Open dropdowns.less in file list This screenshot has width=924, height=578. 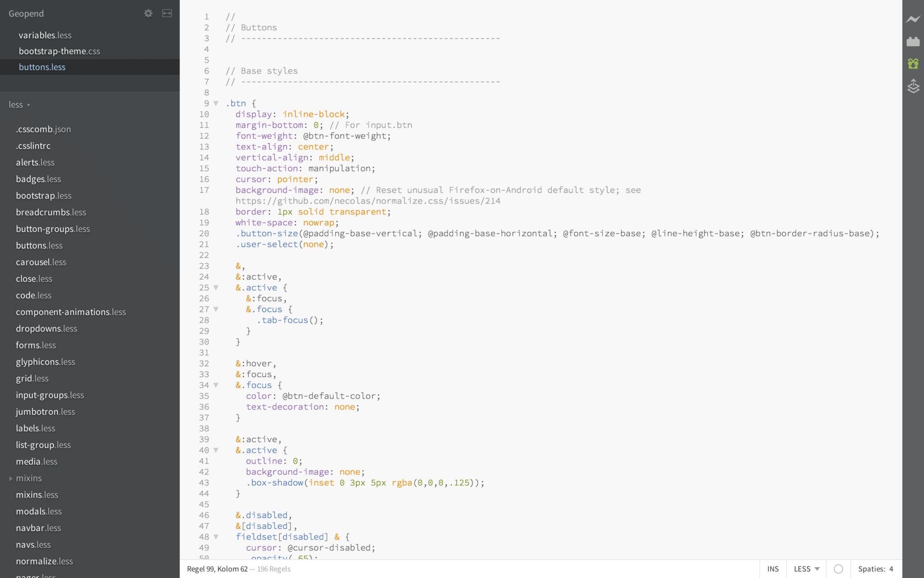click(46, 328)
